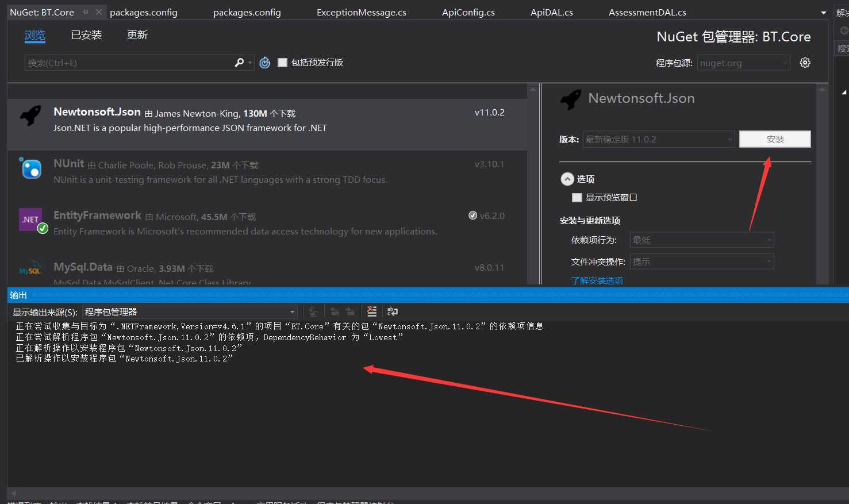Toggle include prerelease (包括预发行版) checkbox
The image size is (849, 504).
click(282, 63)
